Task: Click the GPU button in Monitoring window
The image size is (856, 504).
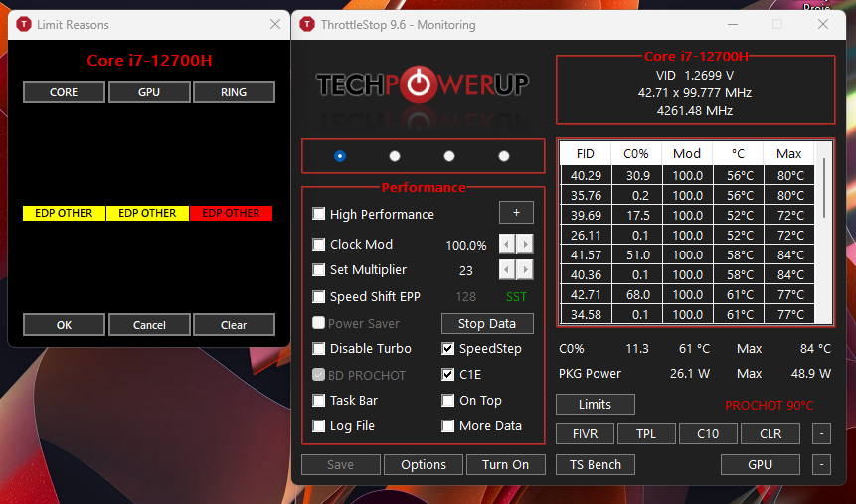Action: click(x=760, y=464)
